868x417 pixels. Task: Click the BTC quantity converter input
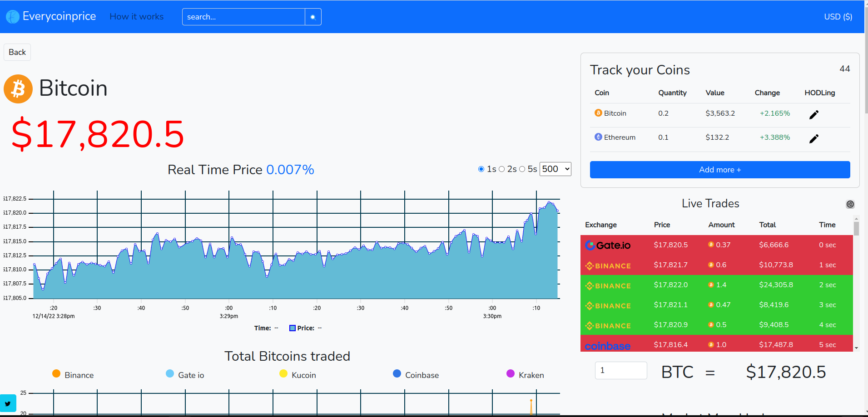click(621, 370)
